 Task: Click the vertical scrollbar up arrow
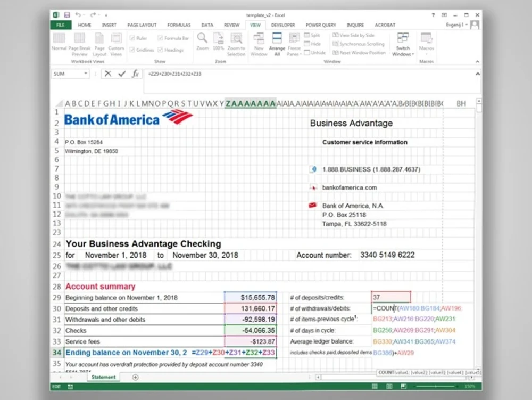(478, 101)
